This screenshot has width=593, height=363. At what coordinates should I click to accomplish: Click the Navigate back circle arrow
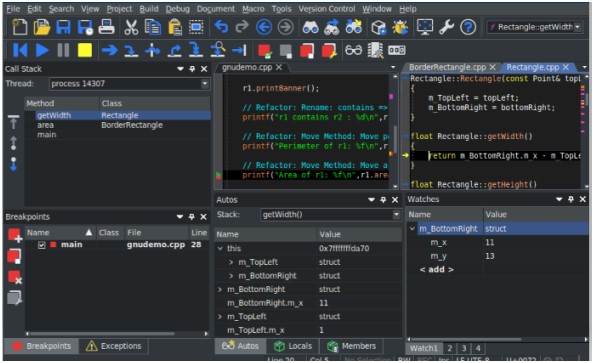point(264,27)
